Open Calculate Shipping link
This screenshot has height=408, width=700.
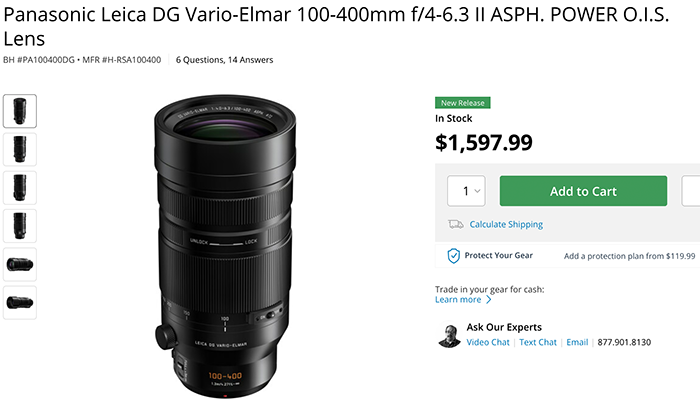point(506,224)
